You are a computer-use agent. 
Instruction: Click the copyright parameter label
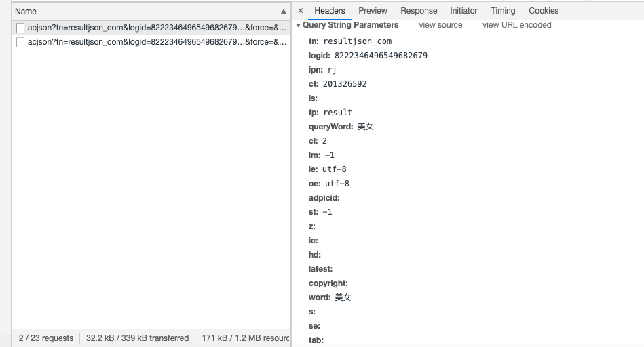tap(328, 283)
